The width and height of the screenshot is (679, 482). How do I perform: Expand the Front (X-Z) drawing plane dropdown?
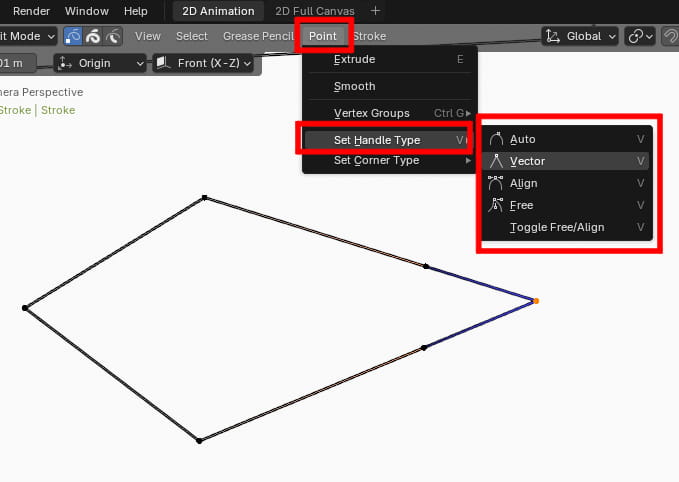pos(203,63)
